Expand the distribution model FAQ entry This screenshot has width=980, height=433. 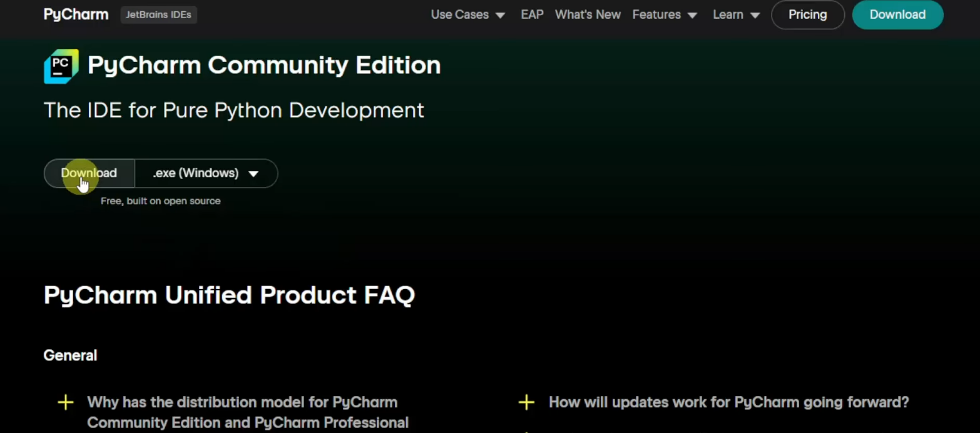tap(243, 402)
